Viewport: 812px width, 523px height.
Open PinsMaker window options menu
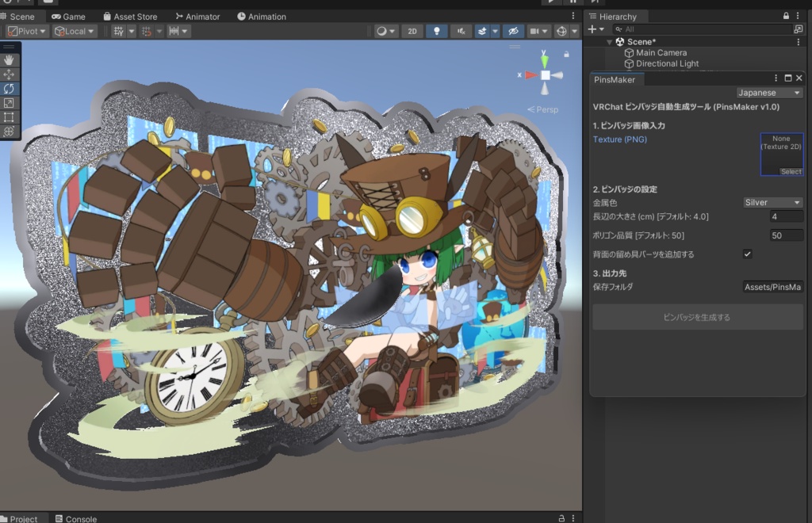(776, 78)
